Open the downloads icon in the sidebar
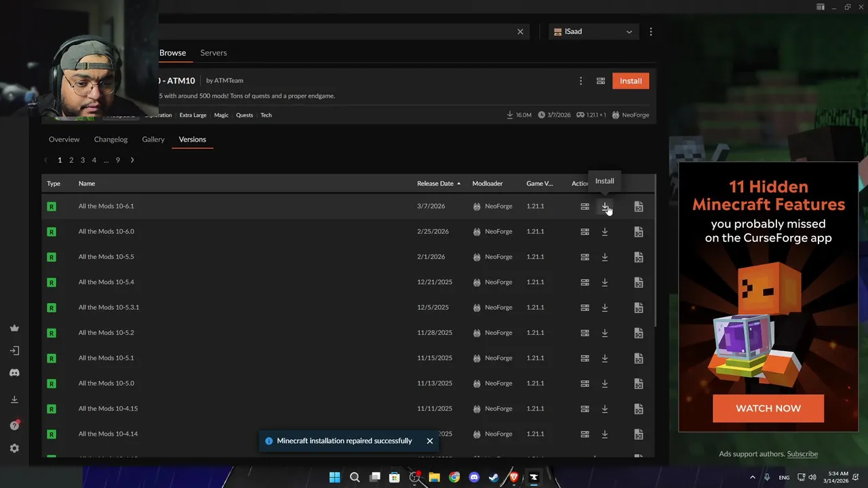Image resolution: width=868 pixels, height=488 pixels. (x=14, y=400)
